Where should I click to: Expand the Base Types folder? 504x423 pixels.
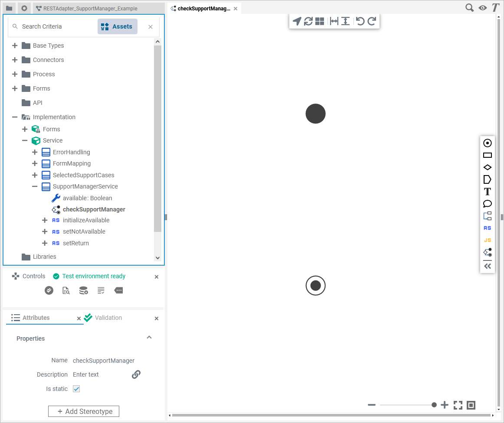[14, 45]
